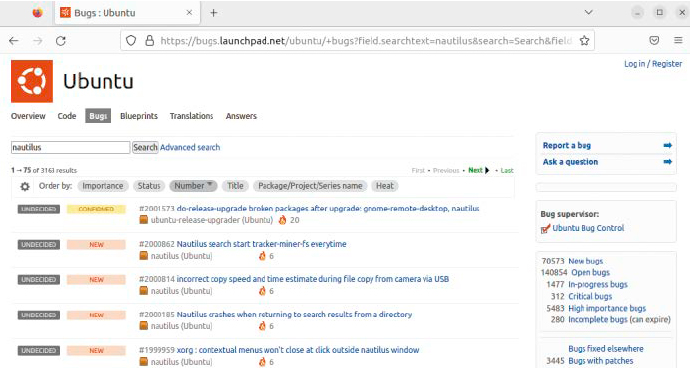Click Log in / Register

point(653,64)
